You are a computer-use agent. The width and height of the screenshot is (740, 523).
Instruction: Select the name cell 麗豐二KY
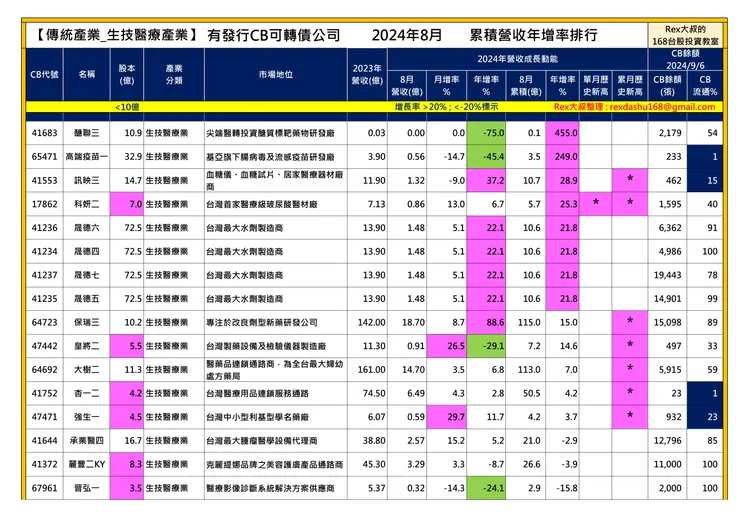tap(87, 464)
